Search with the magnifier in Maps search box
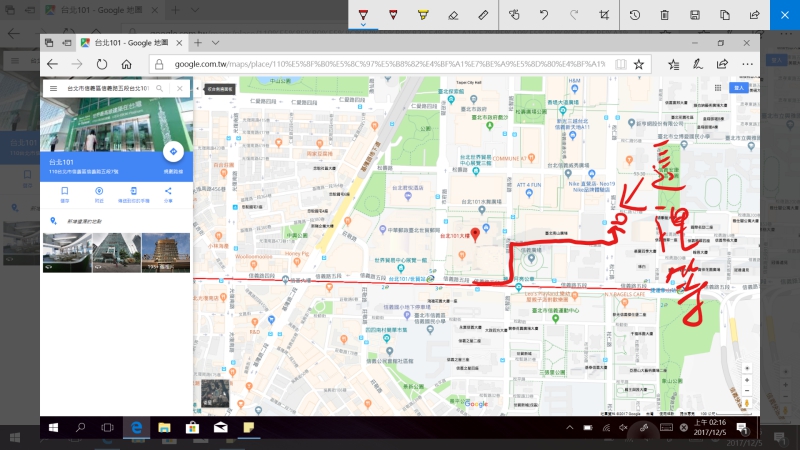The width and height of the screenshot is (800, 450). coord(160,88)
